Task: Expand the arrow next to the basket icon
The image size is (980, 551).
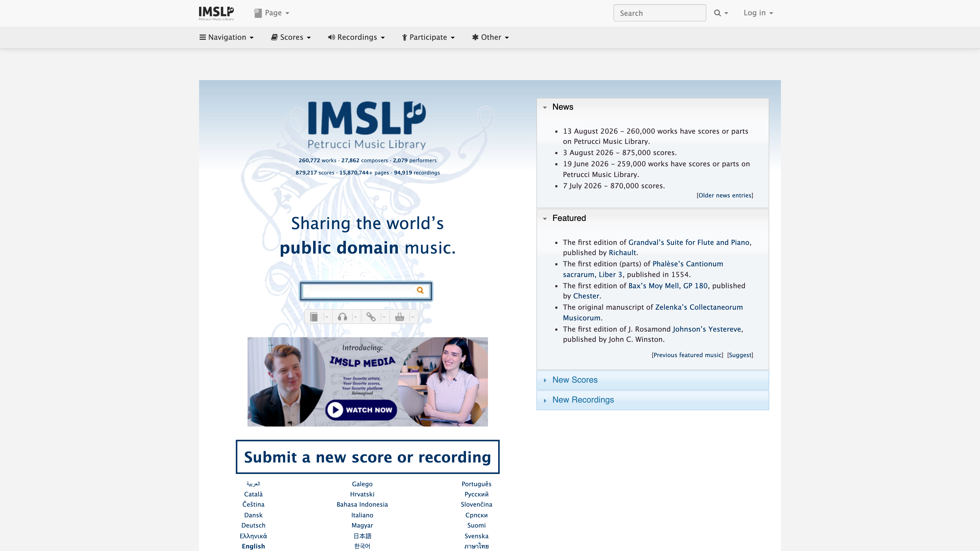Action: [x=412, y=317]
